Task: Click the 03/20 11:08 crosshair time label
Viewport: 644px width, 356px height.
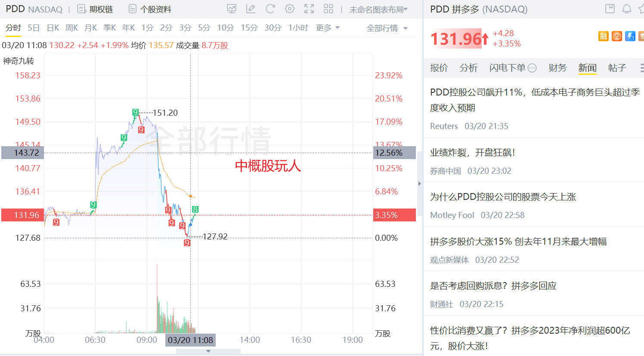Action: (x=190, y=340)
